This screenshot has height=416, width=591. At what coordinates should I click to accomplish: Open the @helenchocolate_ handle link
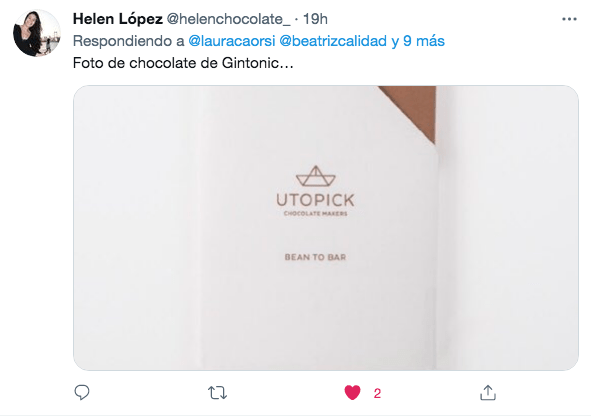click(228, 19)
